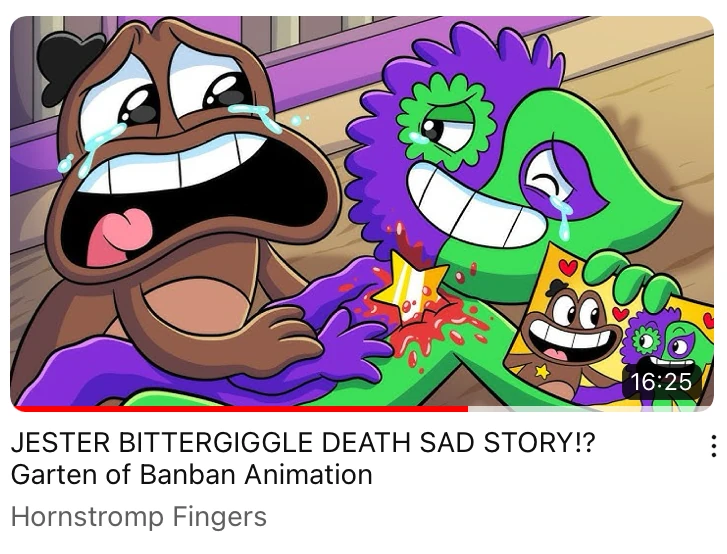Viewport: 727px width, 554px height.
Task: Click the 'Garten of Banban Animation' title line
Action: [x=191, y=474]
